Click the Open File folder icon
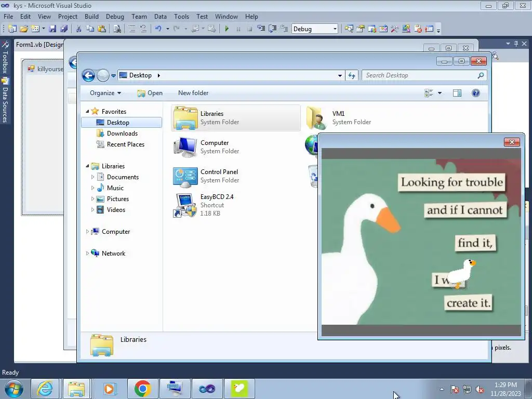Image resolution: width=532 pixels, height=399 pixels. (24, 29)
